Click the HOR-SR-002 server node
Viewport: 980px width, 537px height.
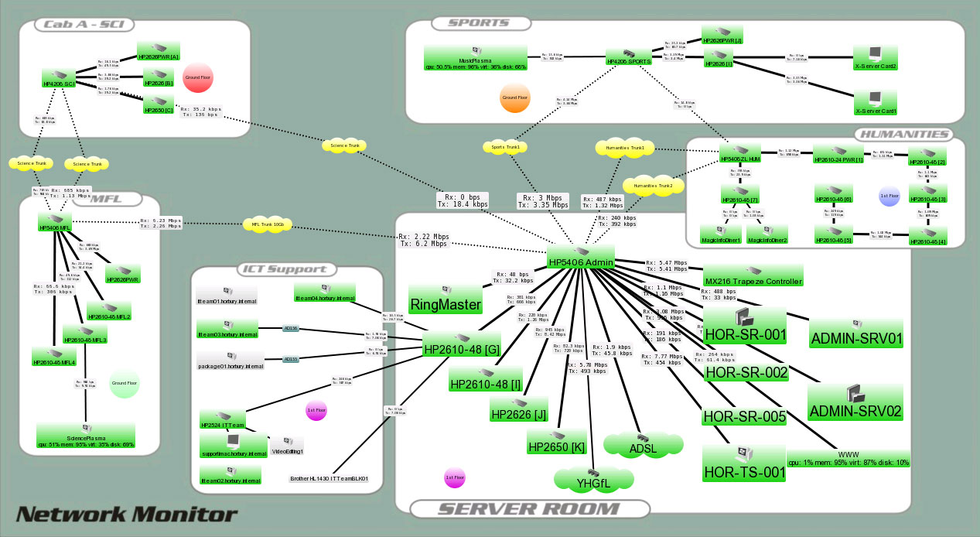pyautogui.click(x=746, y=372)
